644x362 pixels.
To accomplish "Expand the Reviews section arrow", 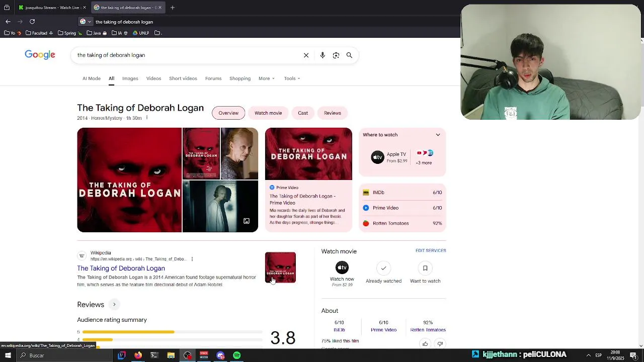I will point(114,305).
